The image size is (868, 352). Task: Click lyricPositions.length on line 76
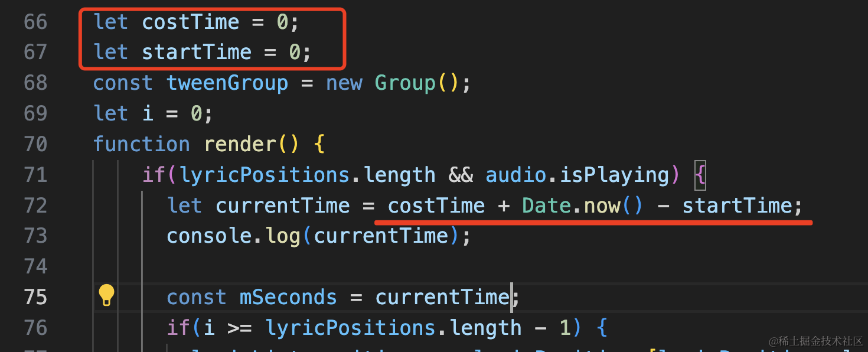(393, 328)
